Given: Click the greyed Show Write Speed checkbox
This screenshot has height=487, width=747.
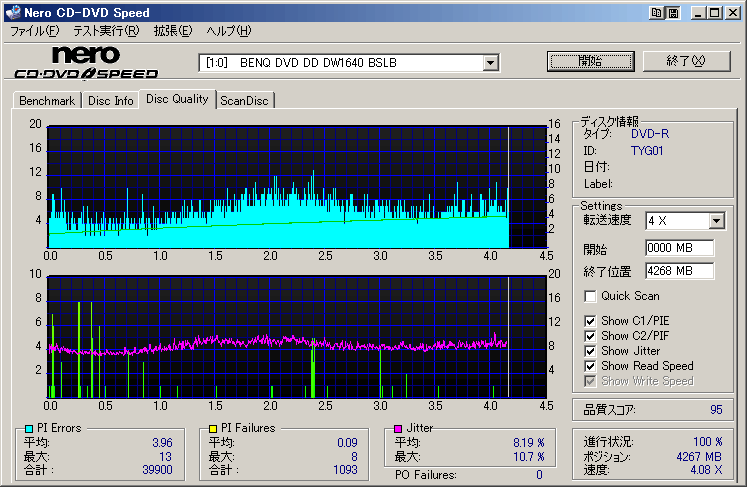Looking at the screenshot, I should (x=590, y=381).
